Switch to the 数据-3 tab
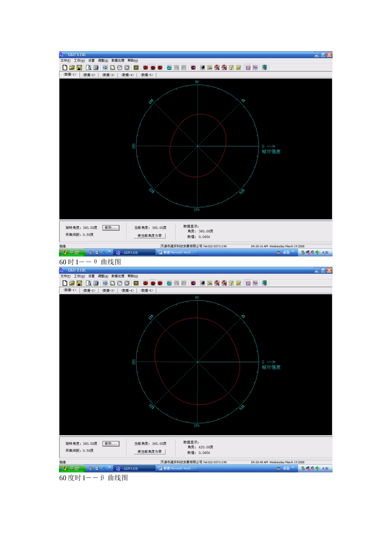 [108, 75]
